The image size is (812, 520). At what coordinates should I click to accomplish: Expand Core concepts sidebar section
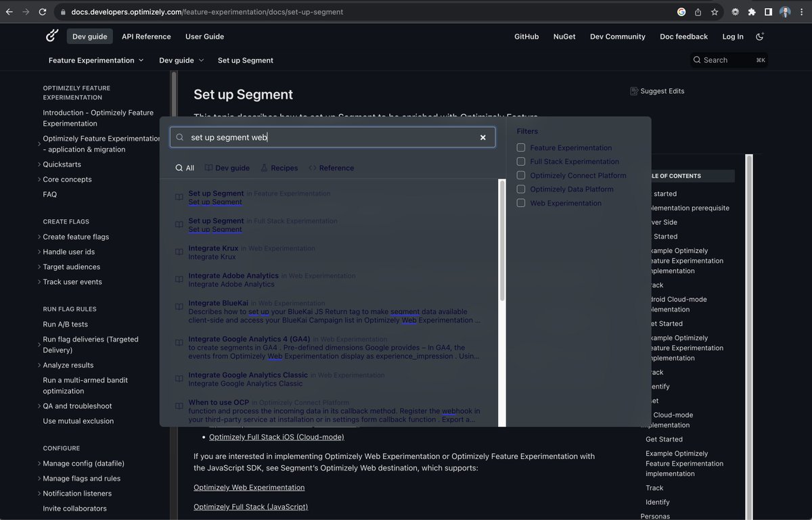(39, 179)
